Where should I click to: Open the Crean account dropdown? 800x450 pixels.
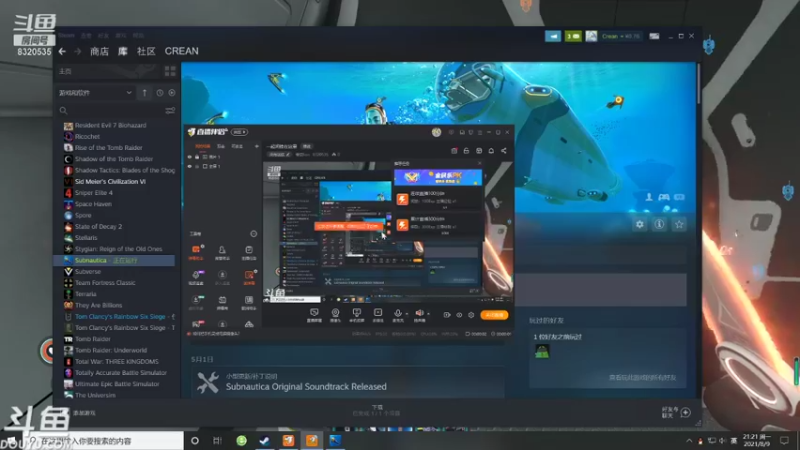[620, 36]
